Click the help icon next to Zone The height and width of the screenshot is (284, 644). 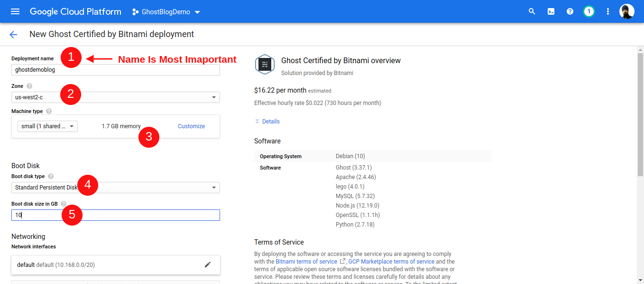tap(28, 85)
